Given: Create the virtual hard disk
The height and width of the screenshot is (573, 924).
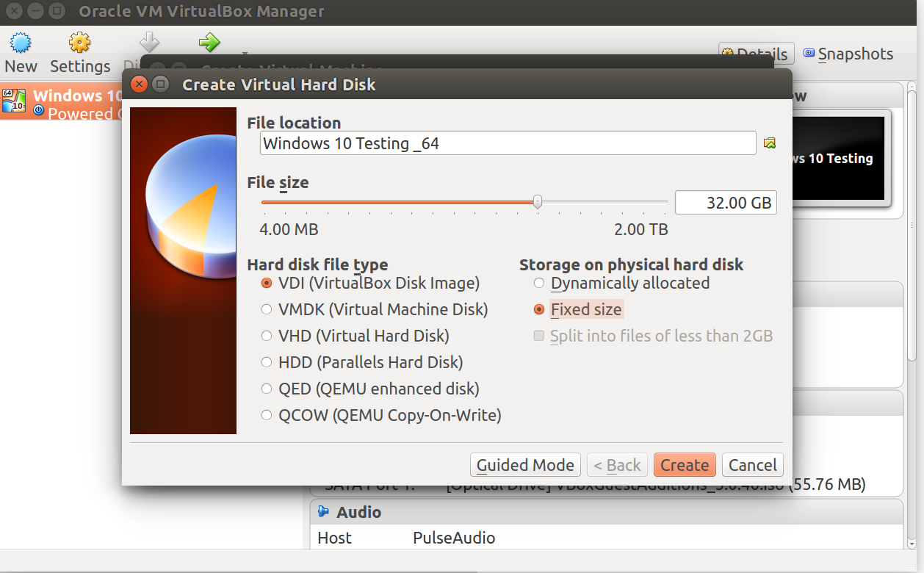Looking at the screenshot, I should [x=684, y=464].
